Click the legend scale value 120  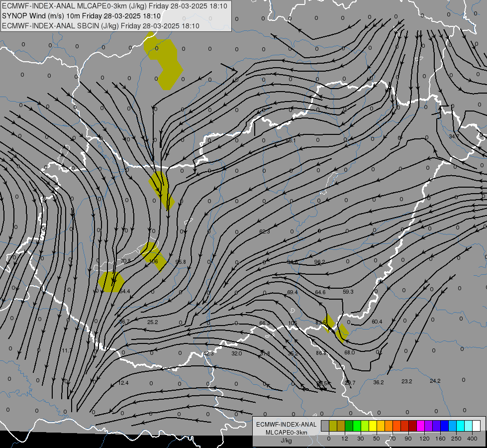[x=425, y=439]
